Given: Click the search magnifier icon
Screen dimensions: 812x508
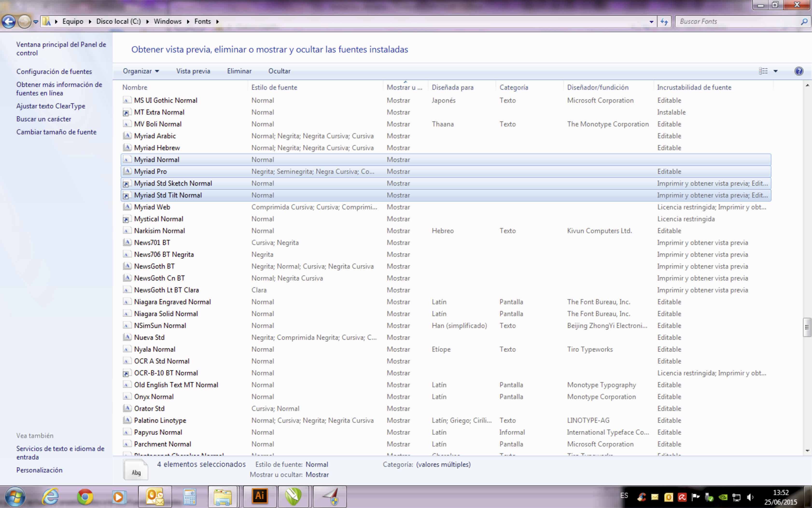Looking at the screenshot, I should tap(804, 22).
